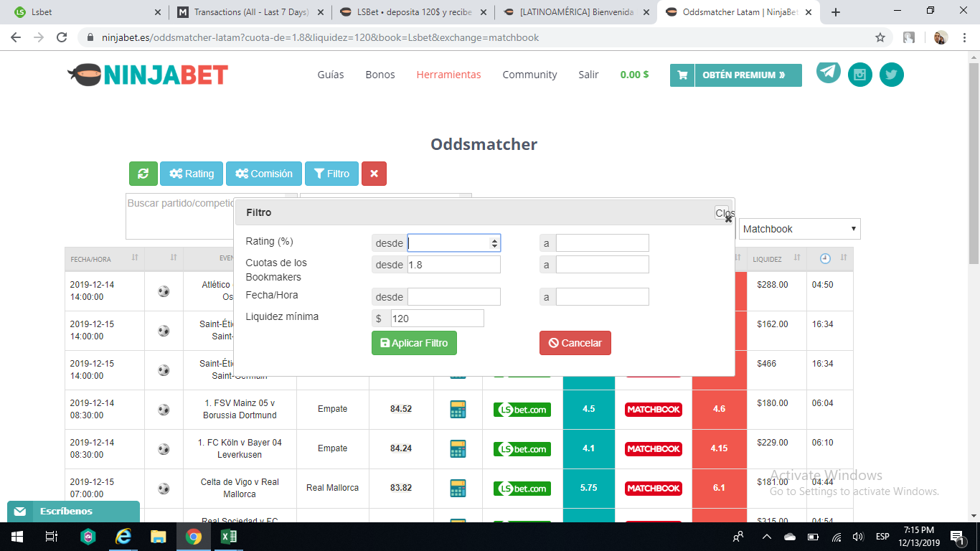The height and width of the screenshot is (551, 980).
Task: Click the page vertical scrollbar
Action: (974, 287)
